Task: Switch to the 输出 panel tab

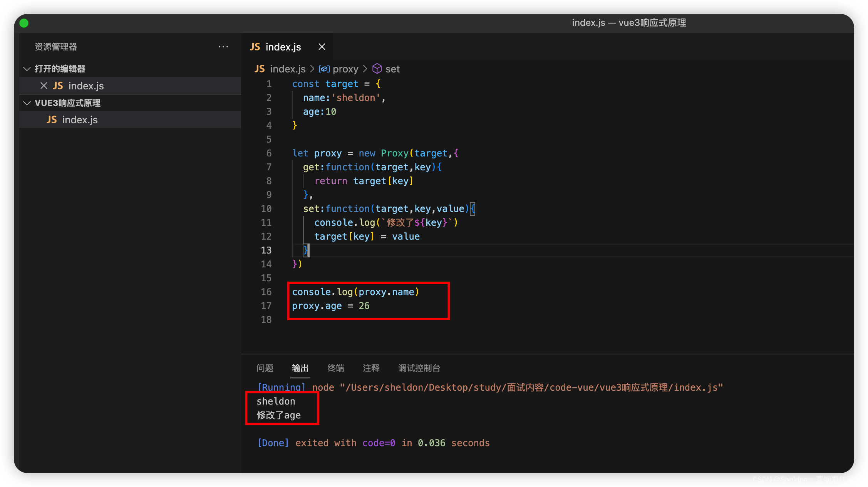Action: [300, 368]
